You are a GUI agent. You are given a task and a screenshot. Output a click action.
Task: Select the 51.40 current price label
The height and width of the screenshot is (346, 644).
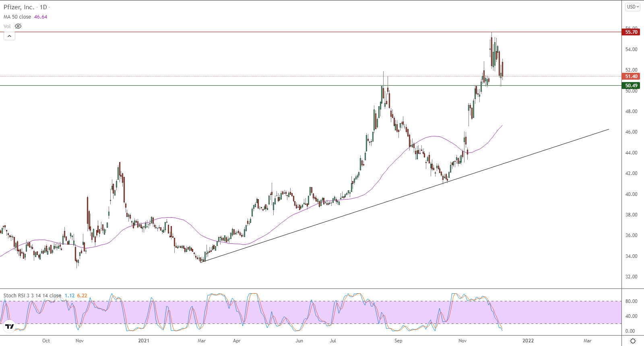pyautogui.click(x=631, y=76)
